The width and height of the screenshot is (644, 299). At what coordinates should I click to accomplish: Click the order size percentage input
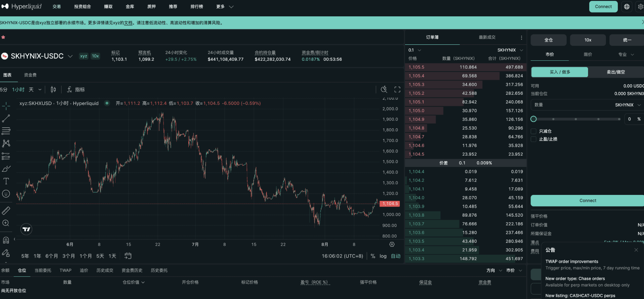point(634,119)
